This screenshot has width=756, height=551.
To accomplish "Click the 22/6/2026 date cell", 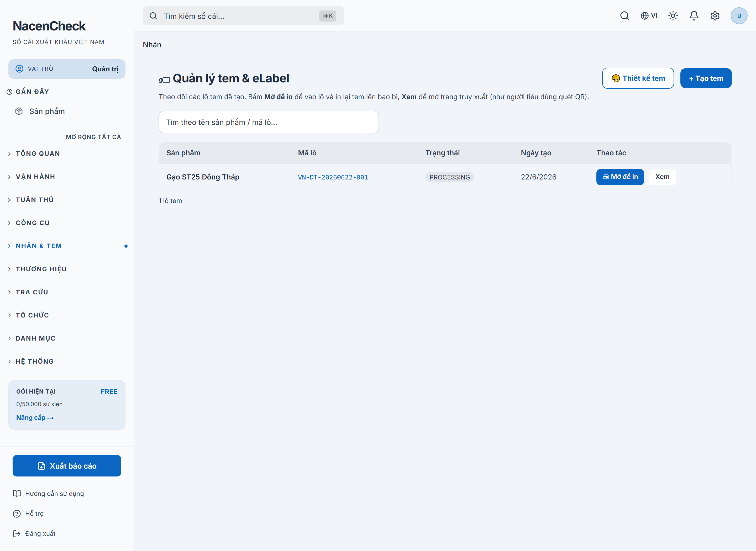I will click(x=538, y=177).
